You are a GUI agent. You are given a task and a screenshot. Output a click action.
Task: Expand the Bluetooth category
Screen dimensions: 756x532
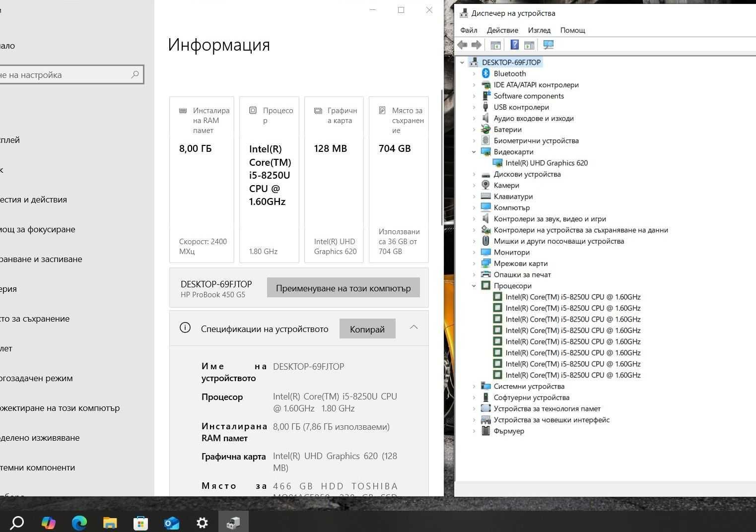pos(474,73)
